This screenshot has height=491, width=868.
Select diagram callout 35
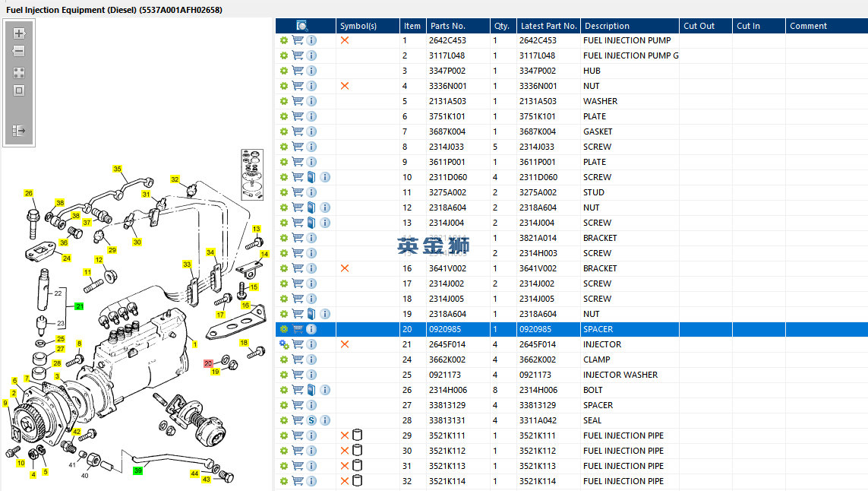click(118, 169)
